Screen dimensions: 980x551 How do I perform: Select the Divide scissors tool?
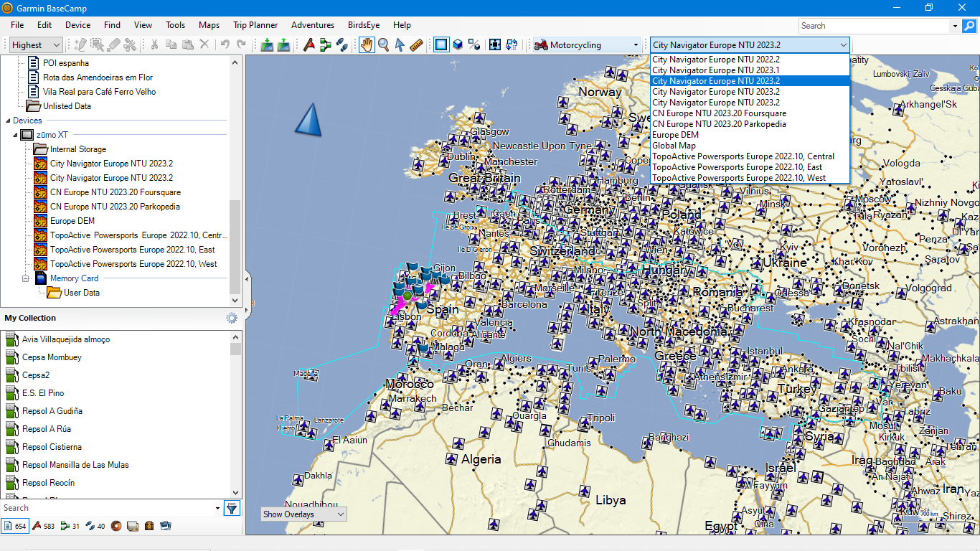coord(130,44)
